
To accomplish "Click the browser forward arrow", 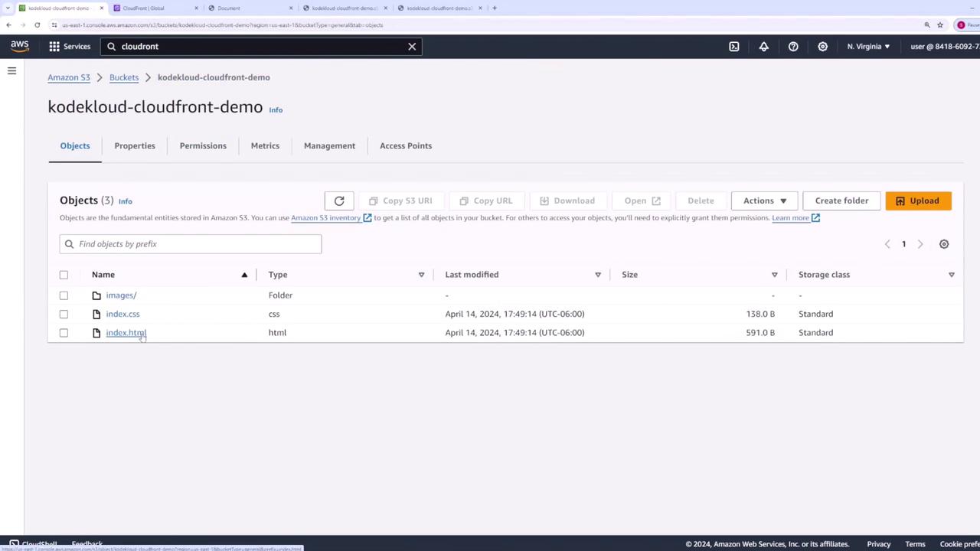I will tap(23, 24).
